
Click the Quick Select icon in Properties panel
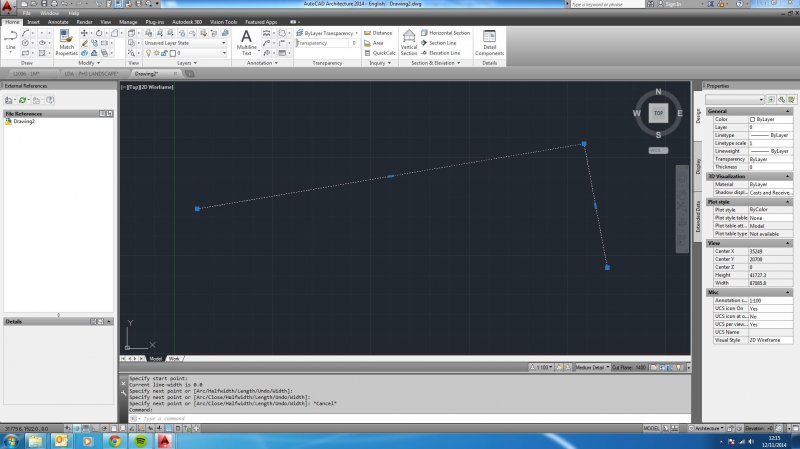[791, 99]
